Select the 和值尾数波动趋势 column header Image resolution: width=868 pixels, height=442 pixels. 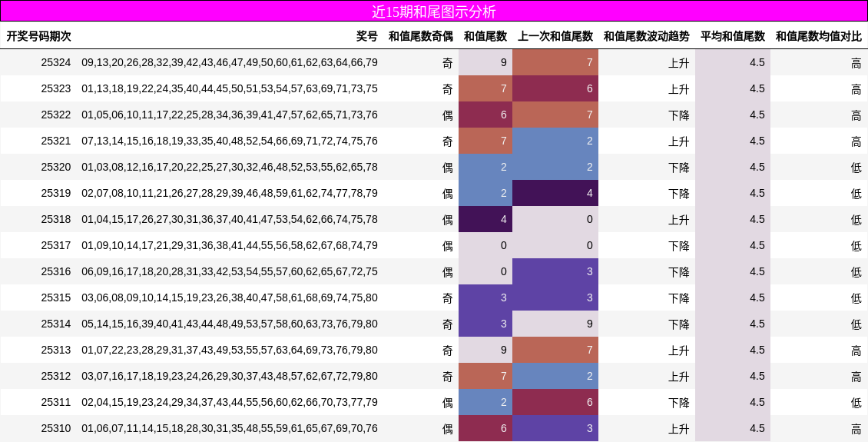tap(646, 36)
